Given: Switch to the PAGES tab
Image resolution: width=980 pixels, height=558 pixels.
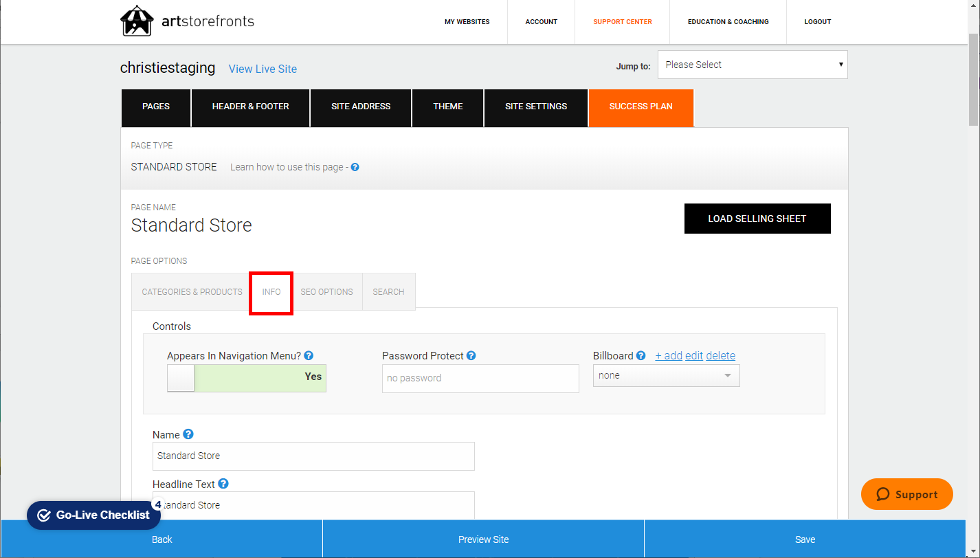Looking at the screenshot, I should pyautogui.click(x=156, y=107).
